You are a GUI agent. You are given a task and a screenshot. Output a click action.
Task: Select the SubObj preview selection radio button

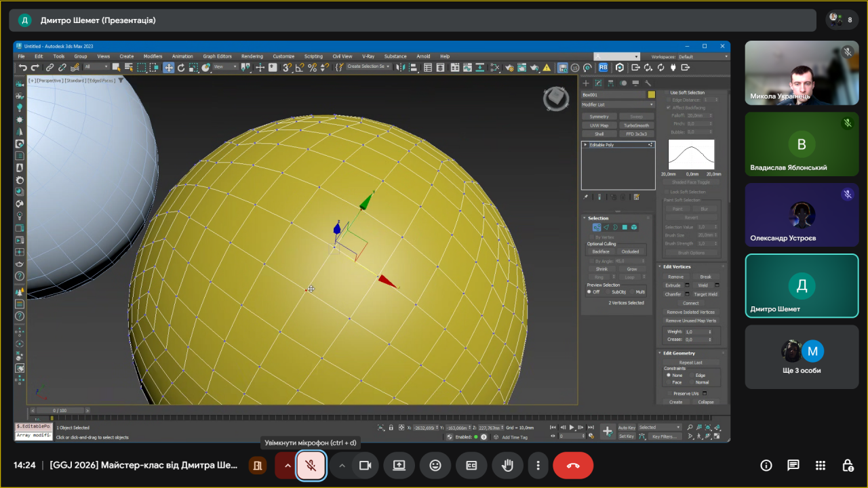click(608, 291)
